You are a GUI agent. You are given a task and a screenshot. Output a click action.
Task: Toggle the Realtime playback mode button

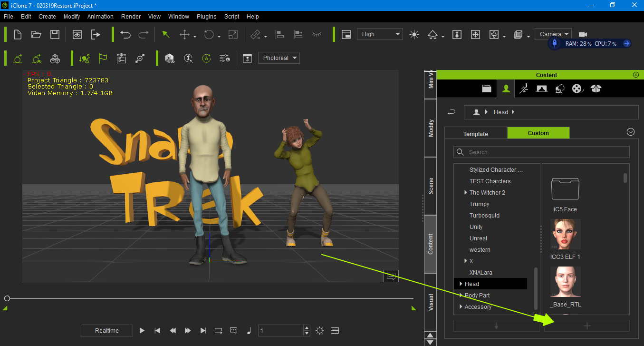click(x=106, y=330)
